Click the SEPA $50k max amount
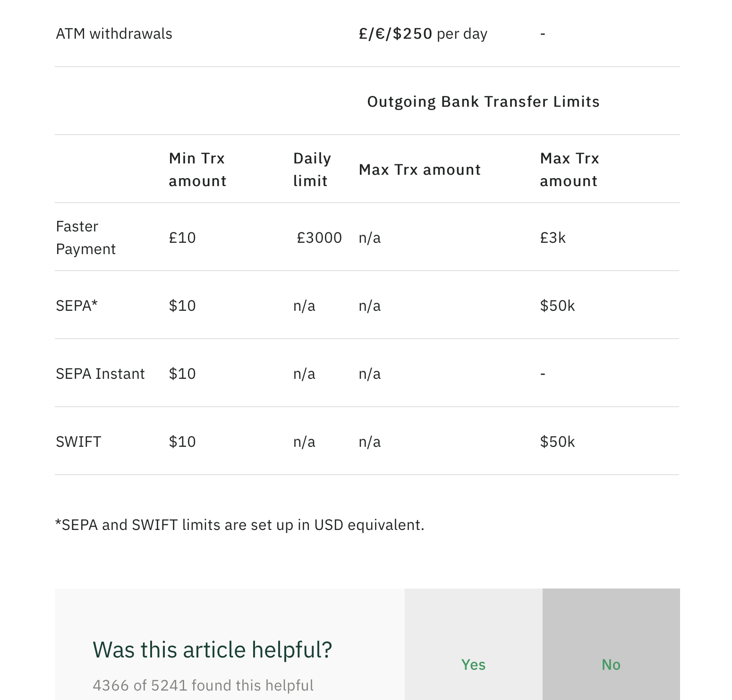This screenshot has width=732, height=700. (557, 306)
